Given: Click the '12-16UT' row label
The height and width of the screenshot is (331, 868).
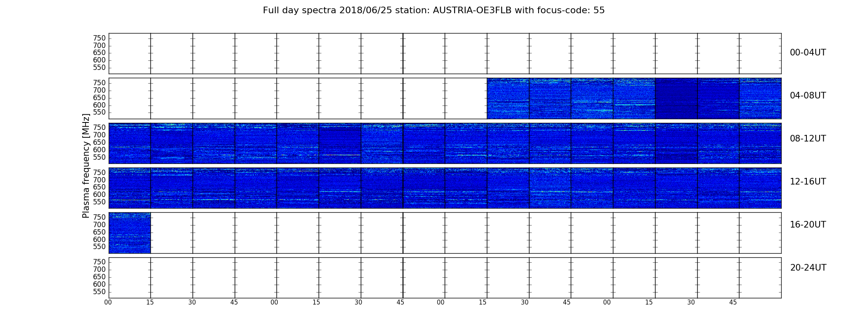Looking at the screenshot, I should click(808, 182).
